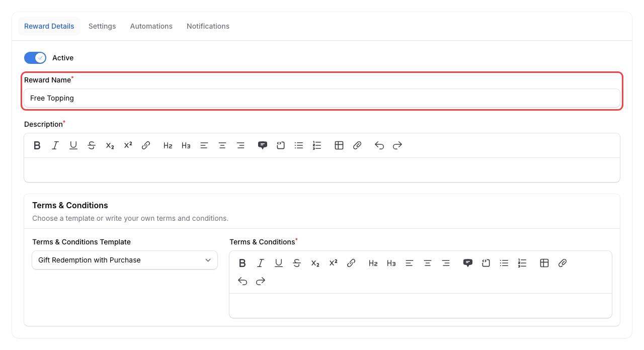
Task: Switch to the Settings tab
Action: [102, 26]
